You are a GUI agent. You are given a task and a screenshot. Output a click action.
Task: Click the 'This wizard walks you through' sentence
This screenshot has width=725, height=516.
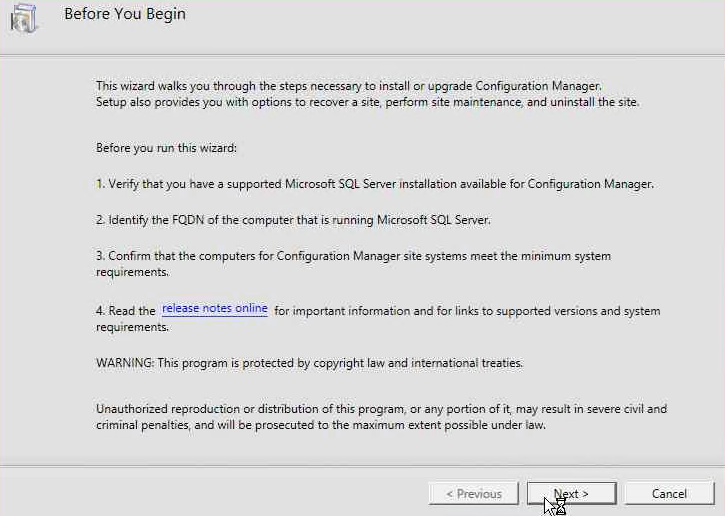click(349, 86)
